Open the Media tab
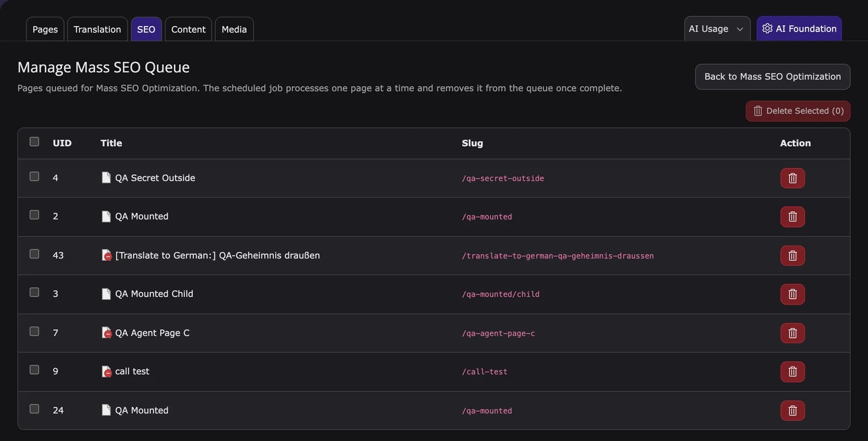 pyautogui.click(x=234, y=29)
